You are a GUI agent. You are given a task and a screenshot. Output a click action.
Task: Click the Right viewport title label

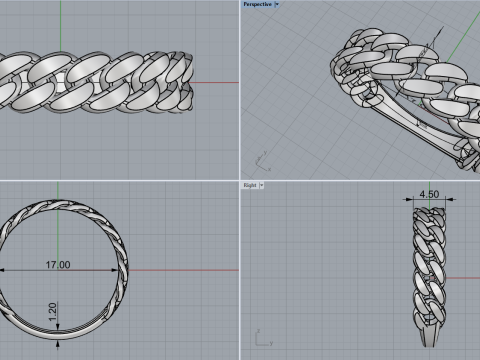(x=250, y=185)
